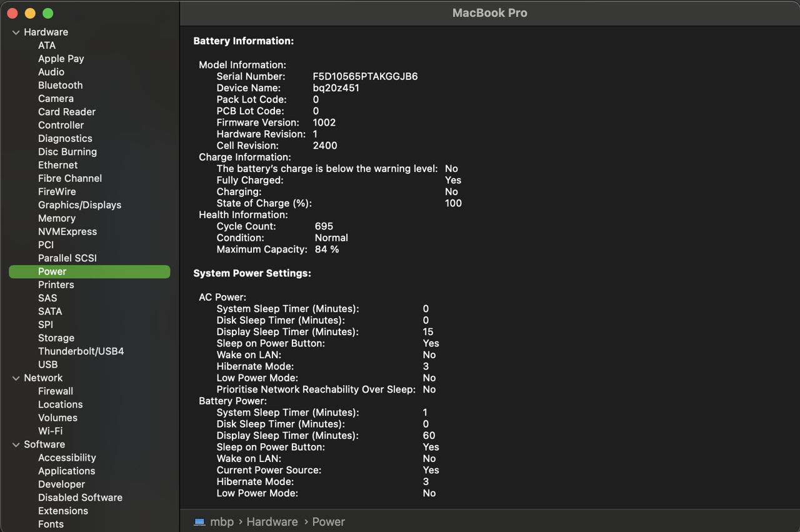Open Applications under Software

click(x=67, y=471)
